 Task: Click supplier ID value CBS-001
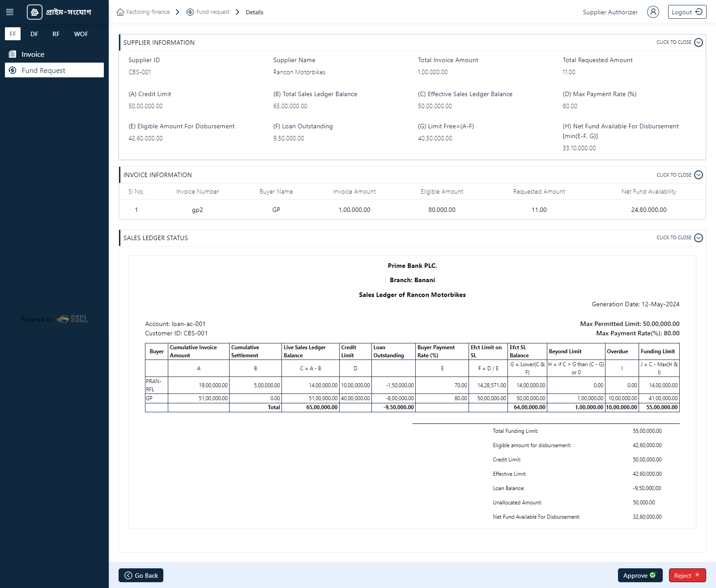pyautogui.click(x=140, y=72)
